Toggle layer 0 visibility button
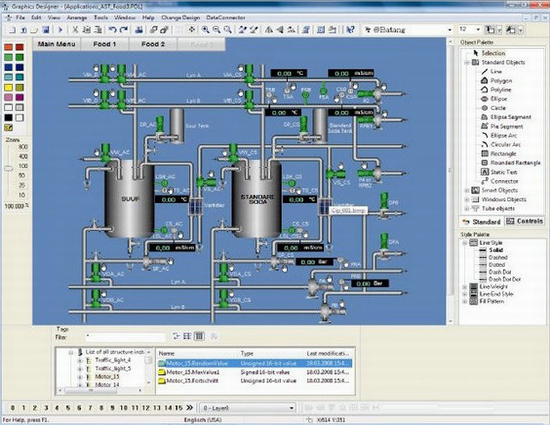The image size is (550, 425). [13, 408]
